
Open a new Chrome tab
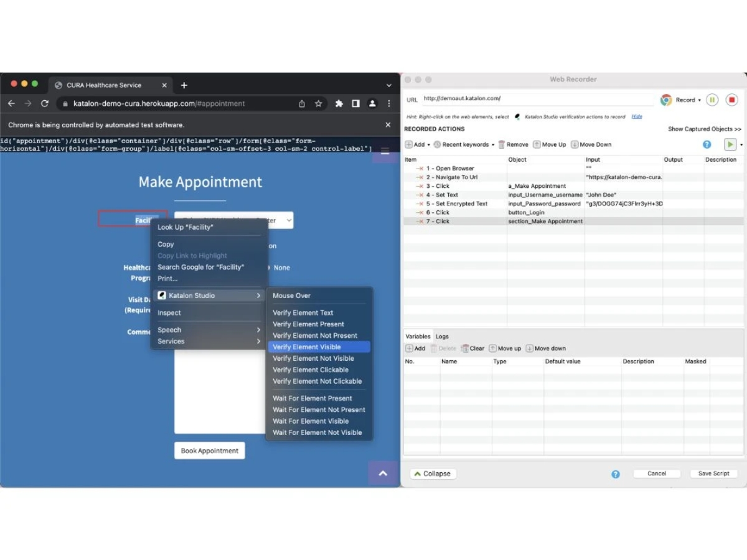(184, 85)
